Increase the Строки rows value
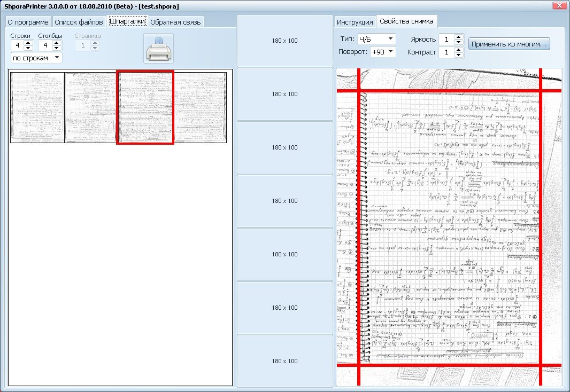The height and width of the screenshot is (392, 570). pyautogui.click(x=28, y=43)
